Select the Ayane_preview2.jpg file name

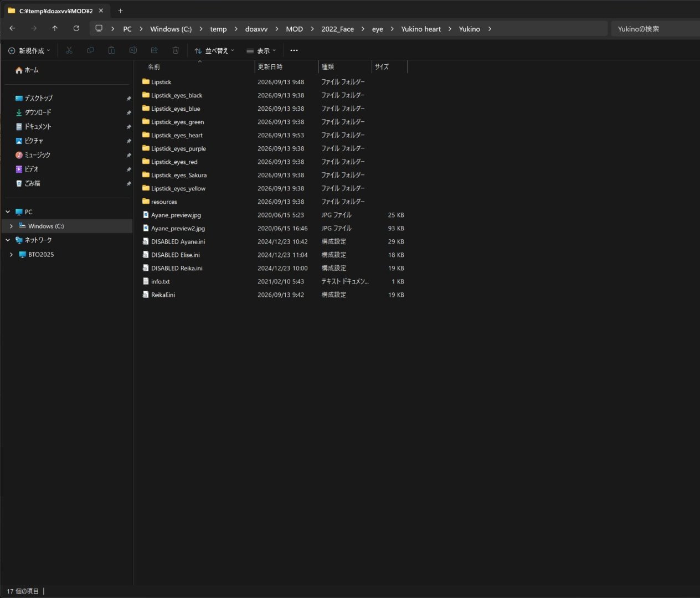tap(178, 228)
